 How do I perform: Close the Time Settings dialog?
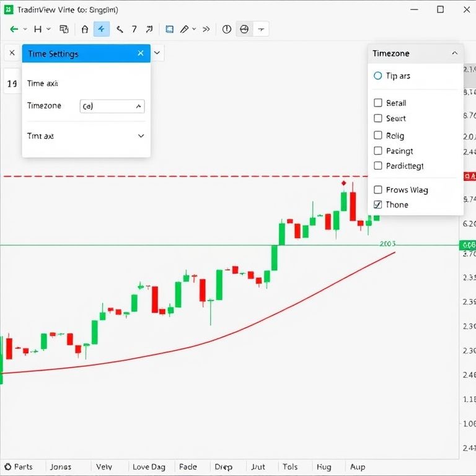point(141,54)
